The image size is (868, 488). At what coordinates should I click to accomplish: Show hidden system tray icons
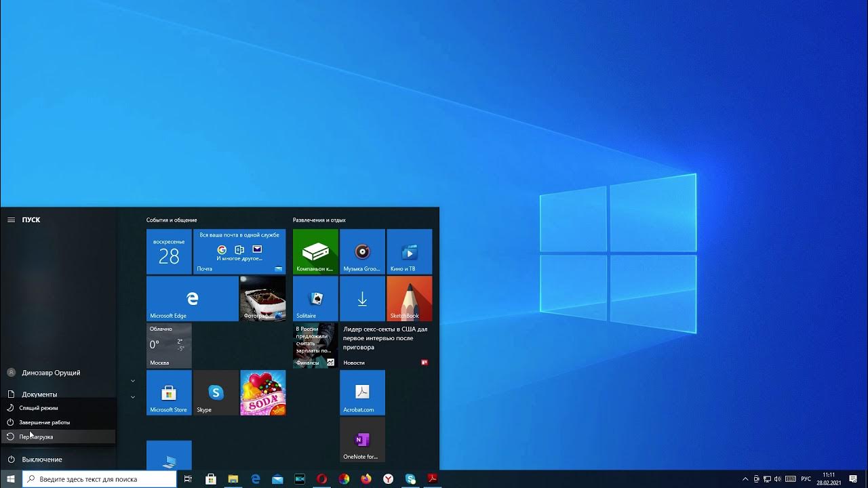[x=746, y=479]
